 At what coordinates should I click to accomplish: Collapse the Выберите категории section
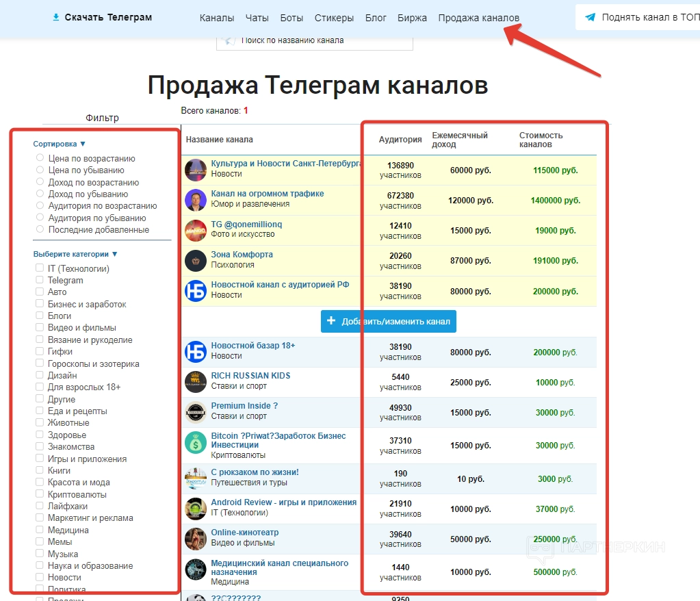[75, 254]
